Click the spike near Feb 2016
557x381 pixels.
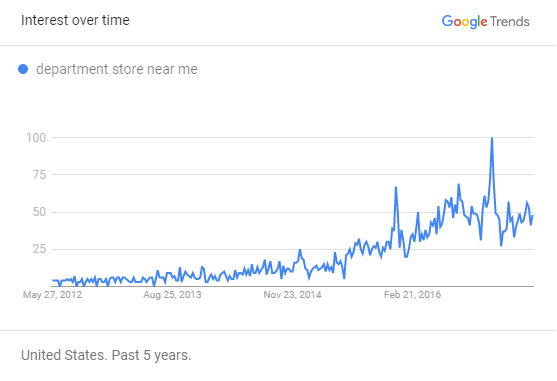(x=396, y=187)
